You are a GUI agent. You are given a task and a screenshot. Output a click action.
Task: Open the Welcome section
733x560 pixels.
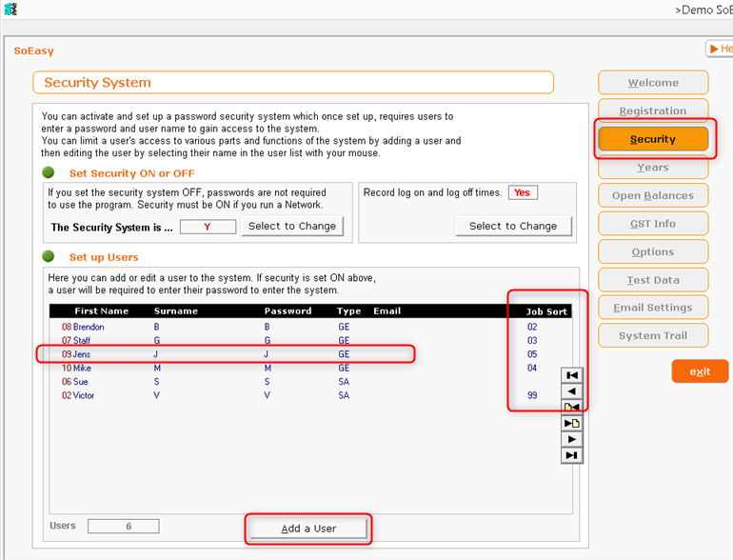(x=653, y=83)
